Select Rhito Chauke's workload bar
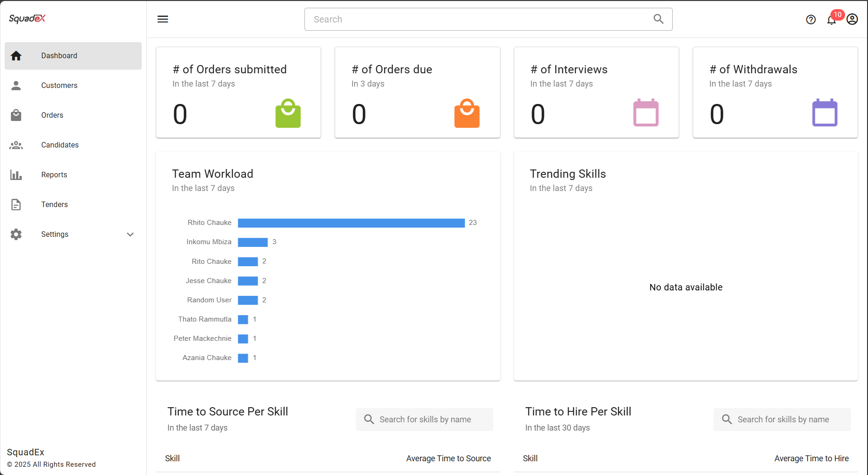This screenshot has width=868, height=475. pyautogui.click(x=351, y=223)
